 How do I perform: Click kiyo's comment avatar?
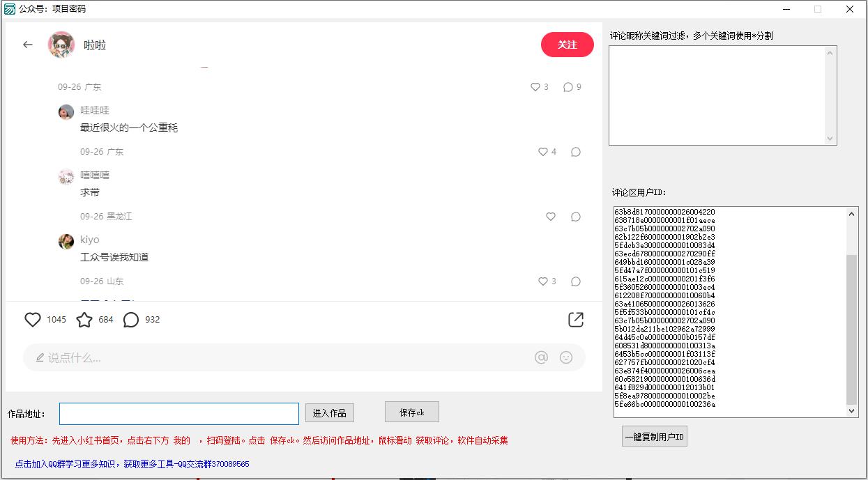point(66,241)
